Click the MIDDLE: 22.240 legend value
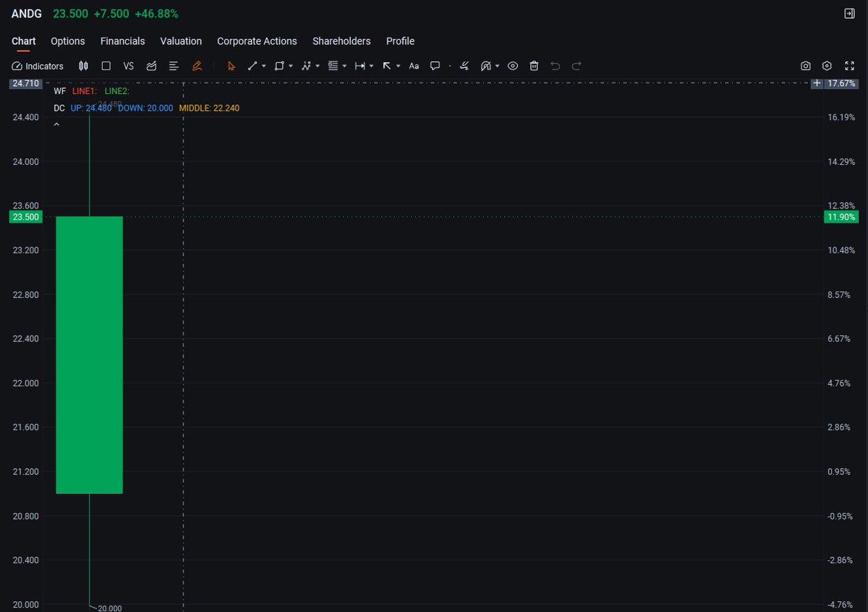The width and height of the screenshot is (868, 612). click(209, 108)
